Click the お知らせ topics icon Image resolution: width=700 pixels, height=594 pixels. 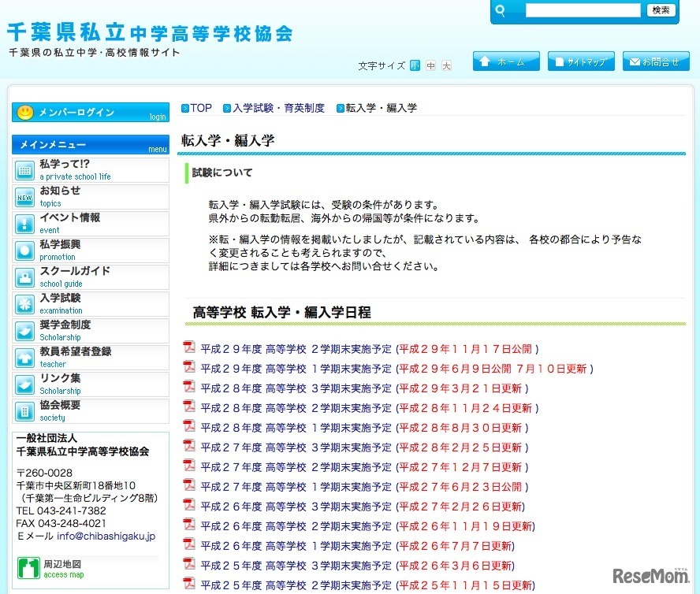click(x=25, y=196)
